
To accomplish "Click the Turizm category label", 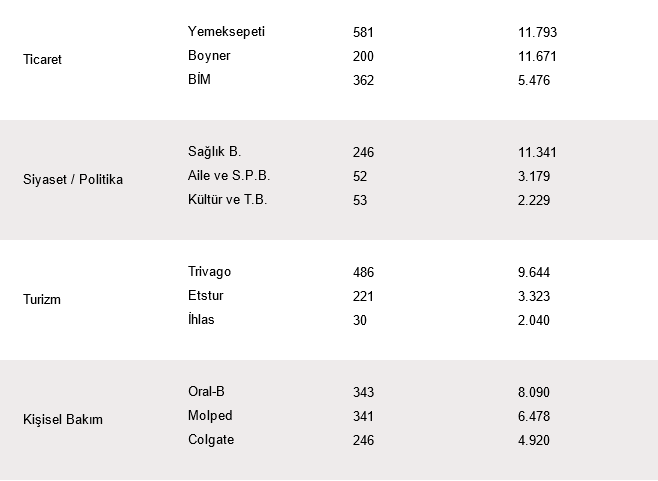I will 42,300.
